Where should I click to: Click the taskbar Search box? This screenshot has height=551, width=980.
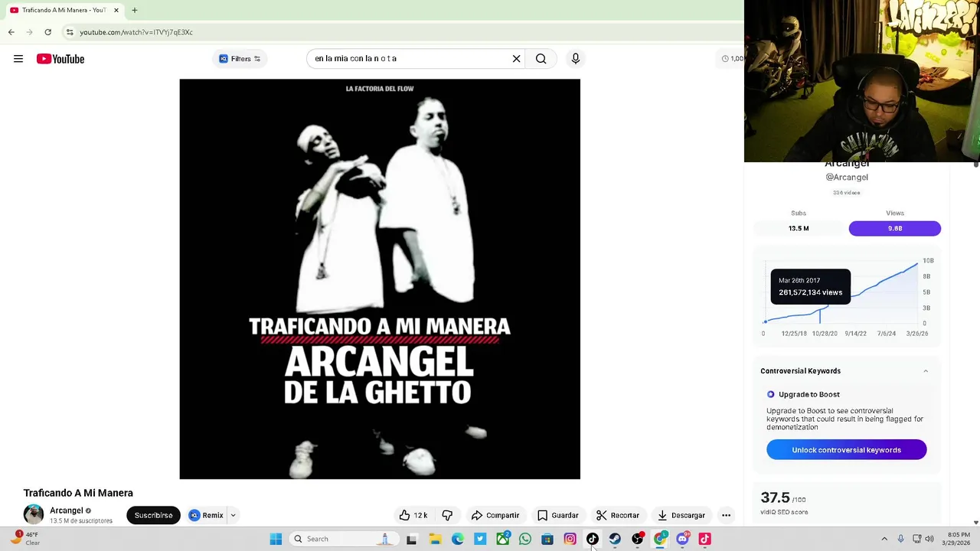coord(343,539)
